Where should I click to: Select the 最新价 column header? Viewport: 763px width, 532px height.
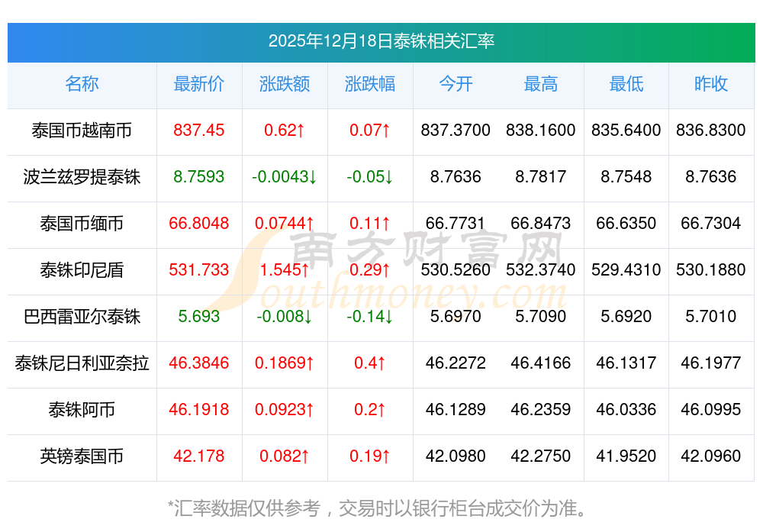tap(199, 84)
